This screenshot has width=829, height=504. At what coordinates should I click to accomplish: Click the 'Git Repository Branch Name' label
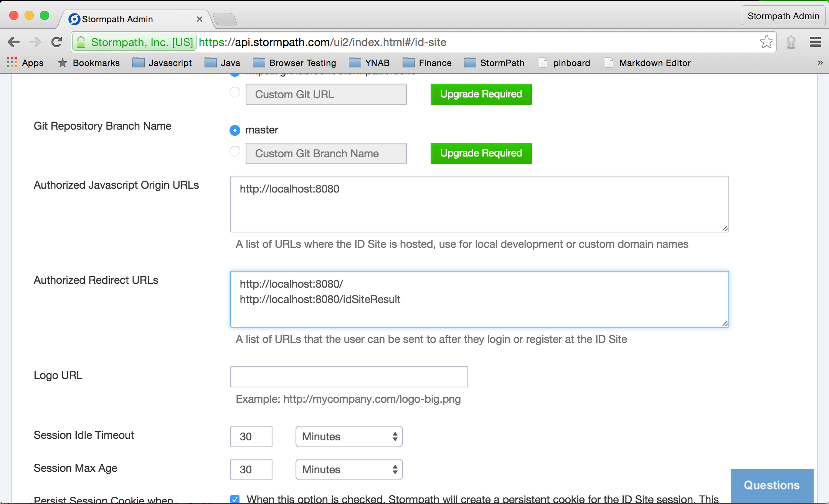coord(102,126)
